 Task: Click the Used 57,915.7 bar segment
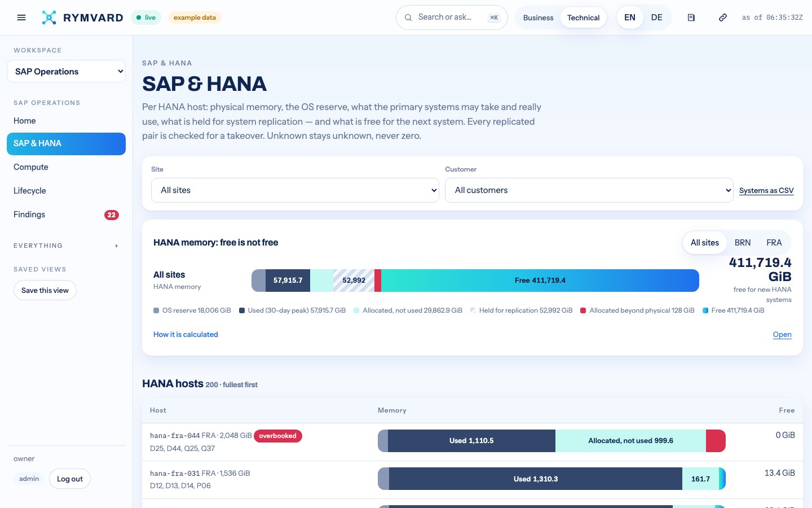click(x=288, y=281)
